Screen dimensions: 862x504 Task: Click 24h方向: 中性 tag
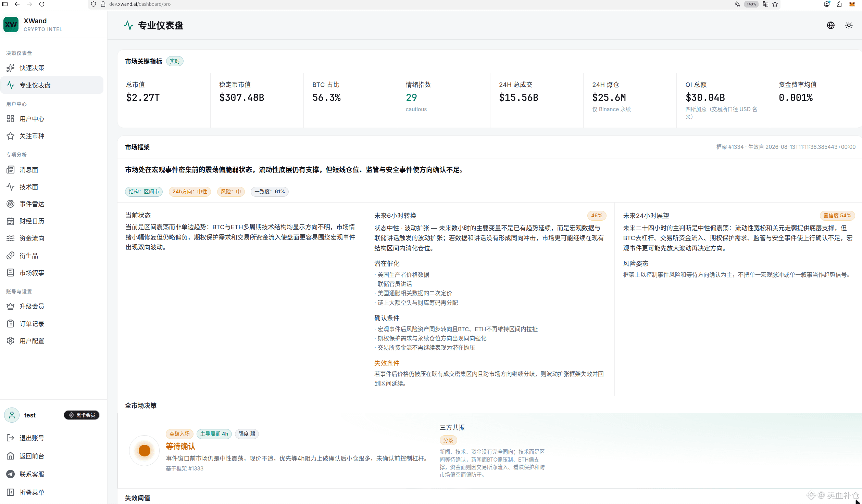(x=190, y=192)
